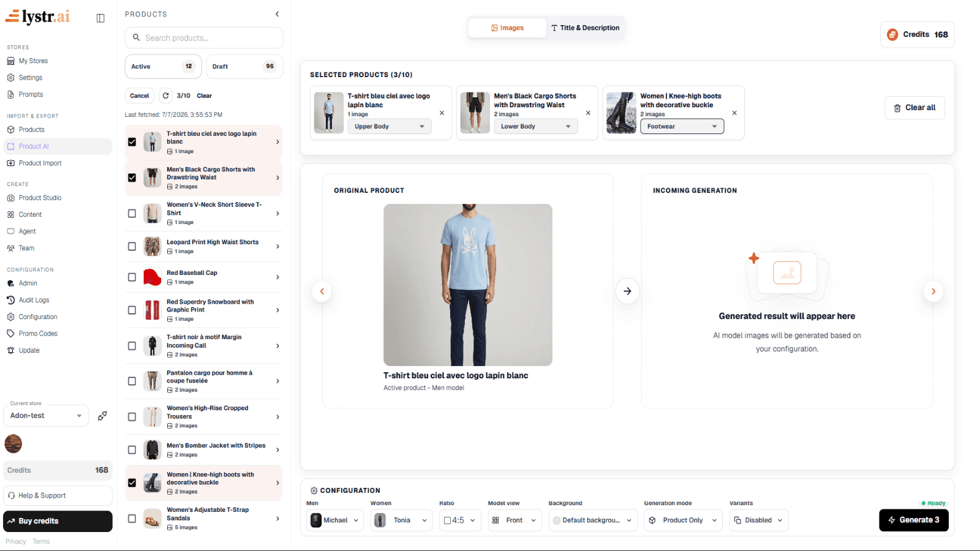Check Red Baseball Cap product
The image size is (980, 551).
pos(132,277)
